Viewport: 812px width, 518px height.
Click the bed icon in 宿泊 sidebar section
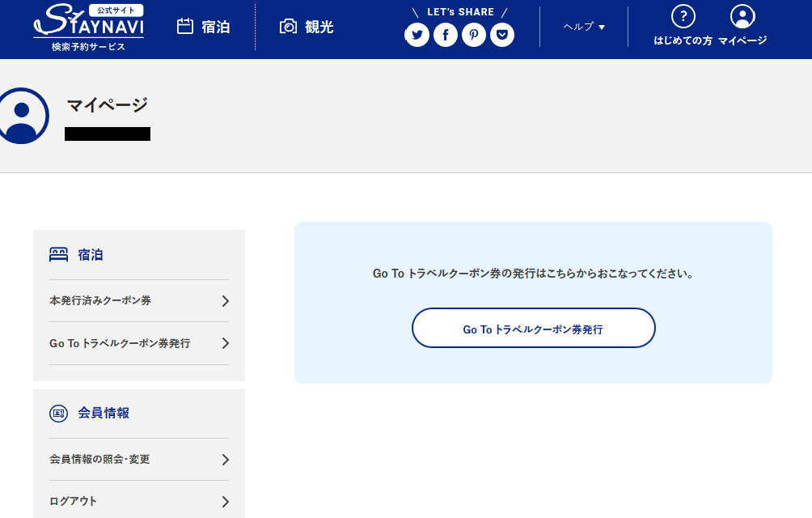point(58,254)
